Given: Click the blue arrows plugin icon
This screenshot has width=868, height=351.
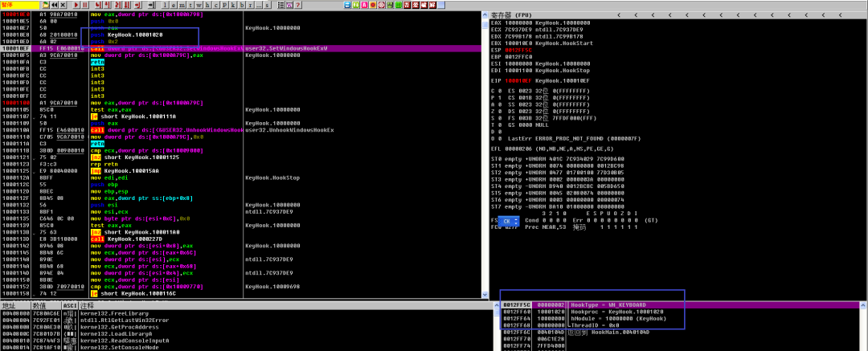Looking at the screenshot, I should [x=347, y=5].
